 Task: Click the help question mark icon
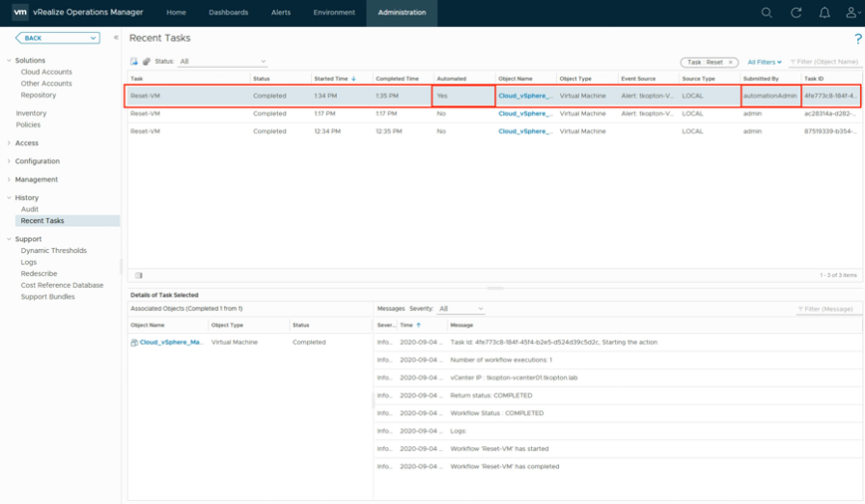[858, 39]
